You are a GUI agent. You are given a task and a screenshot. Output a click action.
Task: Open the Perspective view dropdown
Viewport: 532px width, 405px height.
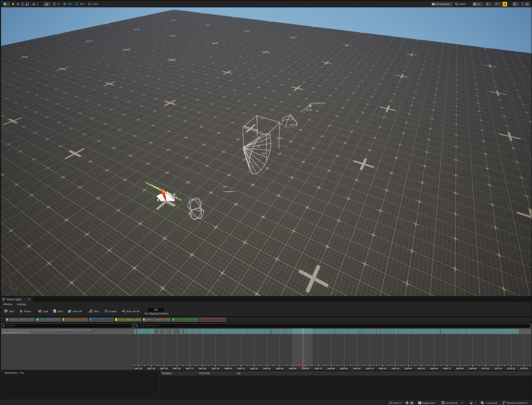442,4
